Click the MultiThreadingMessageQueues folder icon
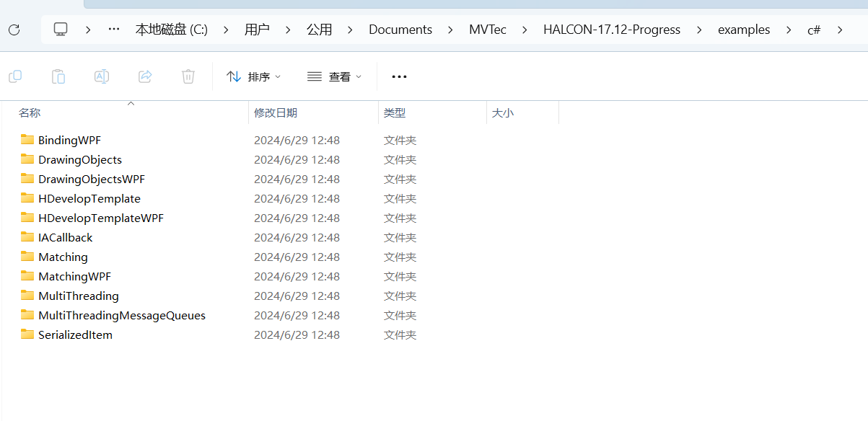Screen dimensions: 868x421 27,314
